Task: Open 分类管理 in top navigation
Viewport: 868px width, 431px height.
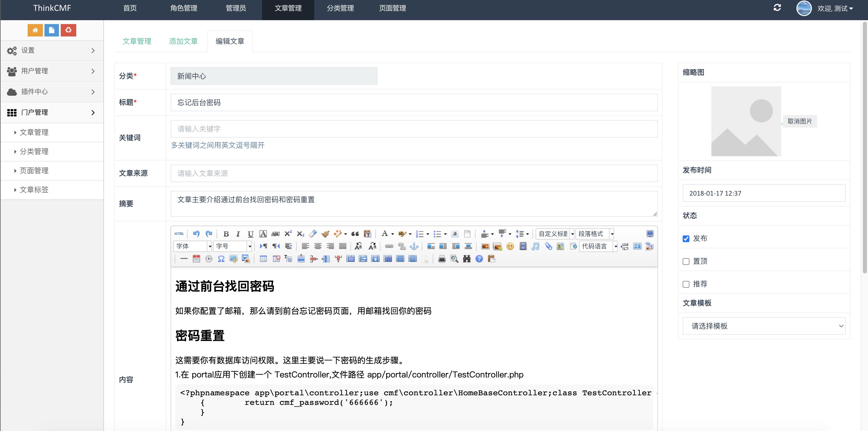Action: [340, 9]
